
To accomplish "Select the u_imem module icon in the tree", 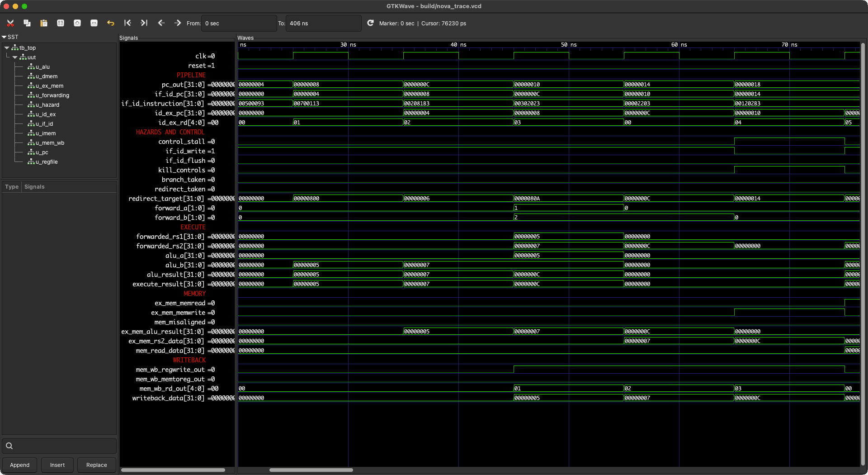I will (31, 133).
